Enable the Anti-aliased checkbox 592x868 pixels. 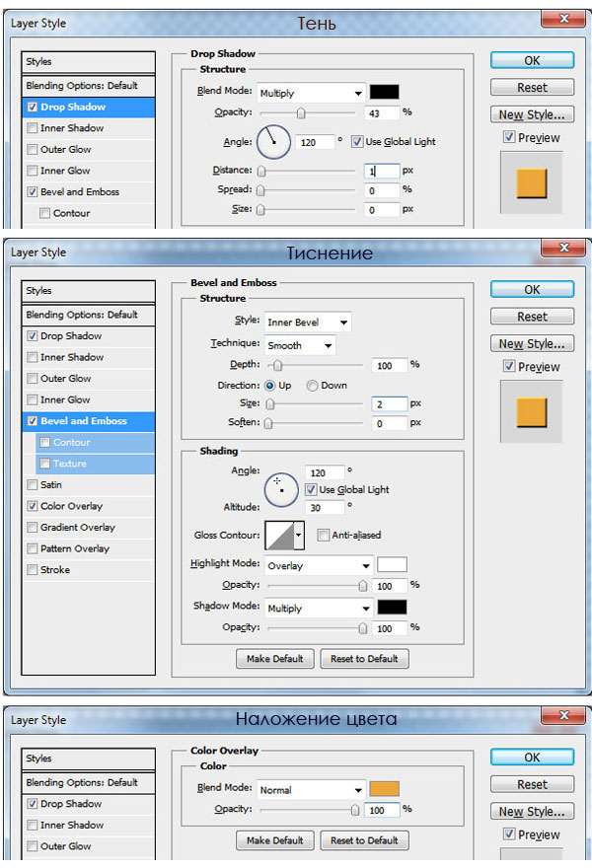pyautogui.click(x=323, y=536)
